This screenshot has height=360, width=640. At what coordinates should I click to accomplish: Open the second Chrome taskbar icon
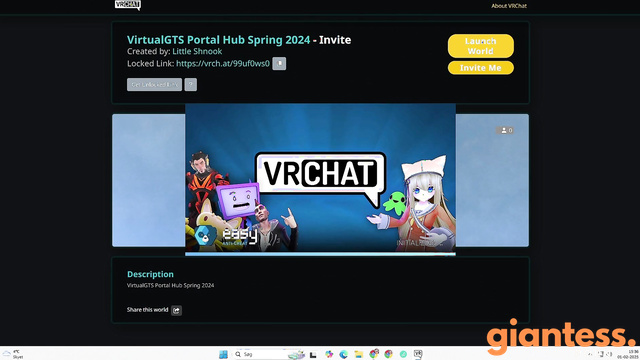[x=388, y=354]
